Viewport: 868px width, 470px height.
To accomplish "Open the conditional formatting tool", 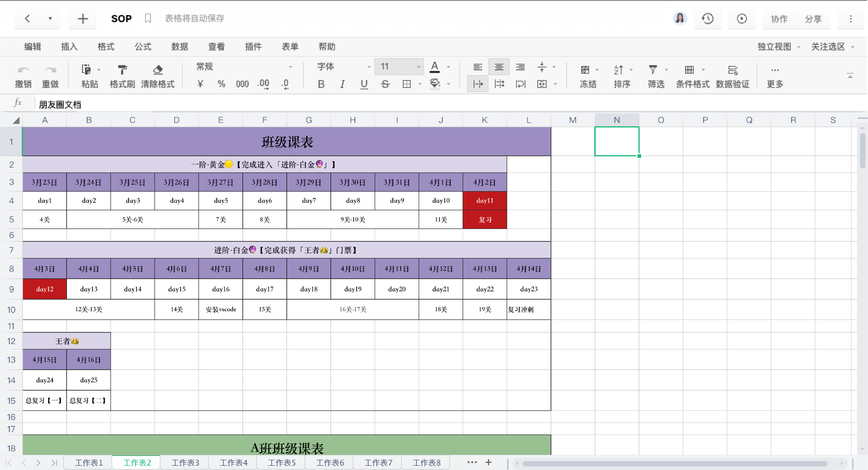I will pos(693,77).
